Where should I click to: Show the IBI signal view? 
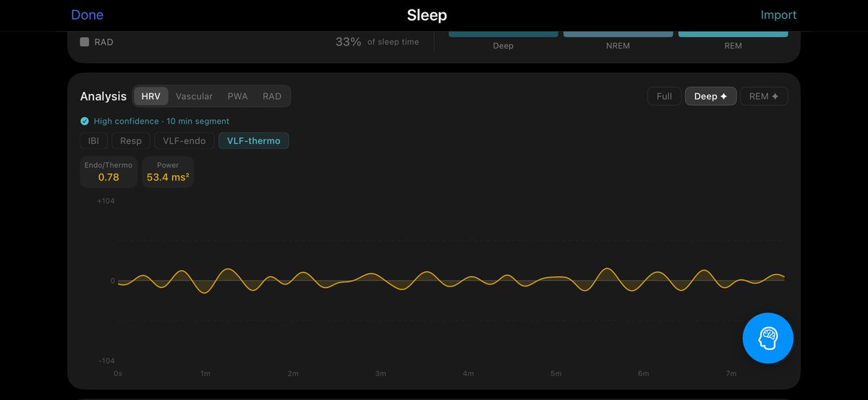[93, 141]
